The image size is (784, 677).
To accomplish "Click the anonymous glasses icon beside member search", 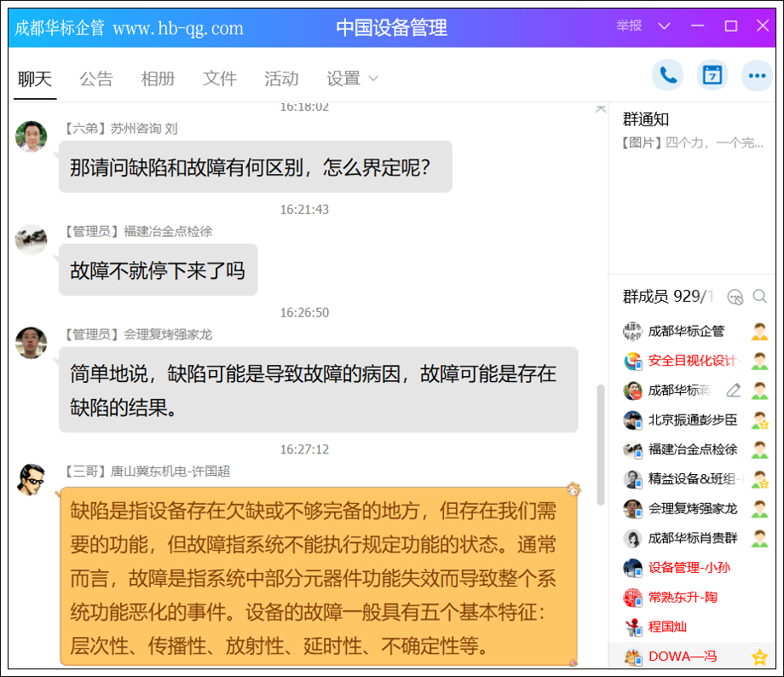I will coord(735,297).
